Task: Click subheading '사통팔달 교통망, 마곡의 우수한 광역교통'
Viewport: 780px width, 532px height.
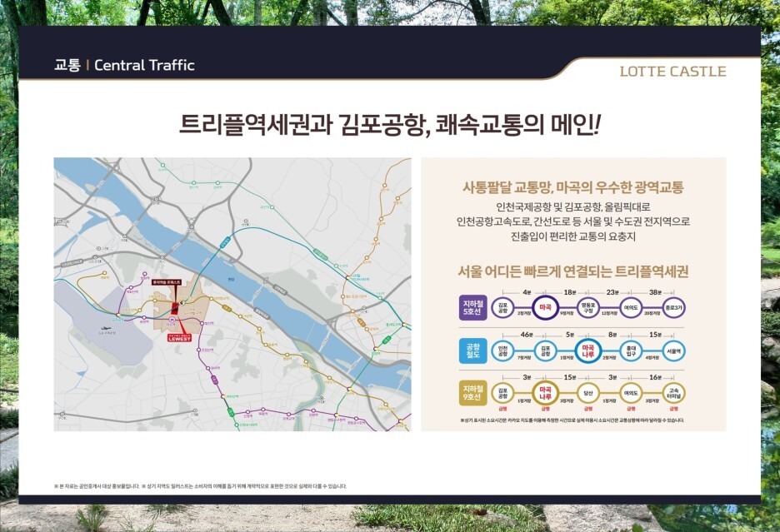Action: [x=573, y=187]
